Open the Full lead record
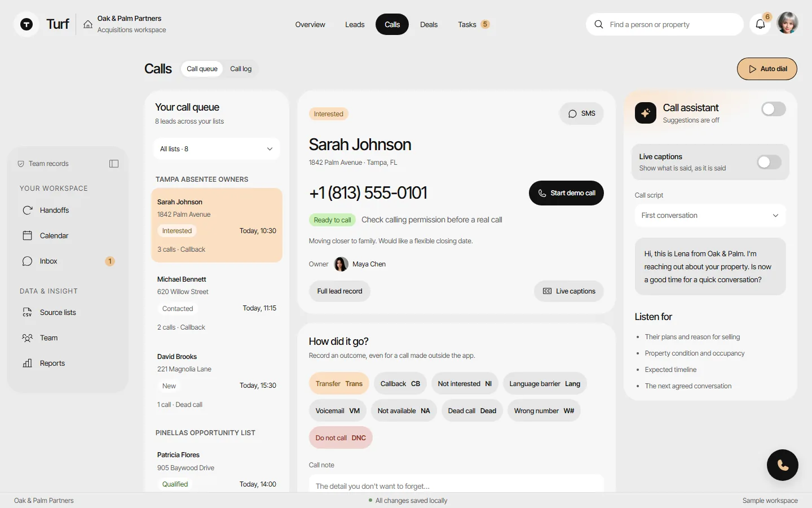812x508 pixels. pos(339,291)
